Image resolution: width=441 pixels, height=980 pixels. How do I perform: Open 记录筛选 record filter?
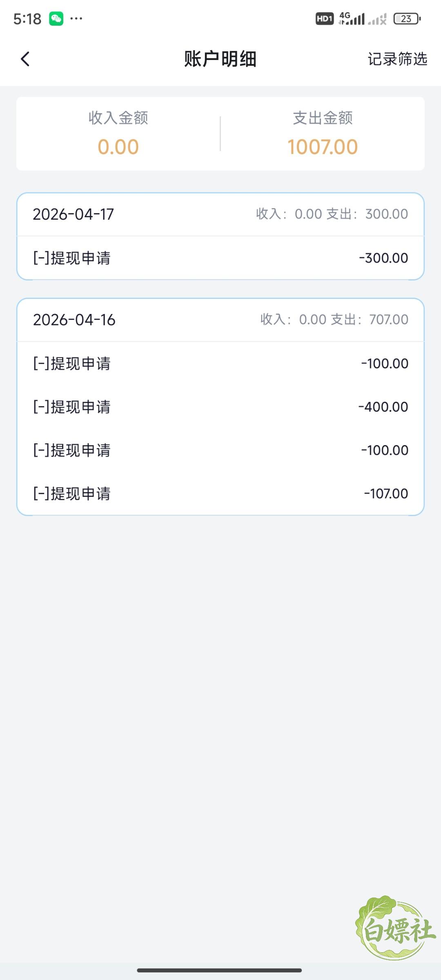(x=397, y=59)
